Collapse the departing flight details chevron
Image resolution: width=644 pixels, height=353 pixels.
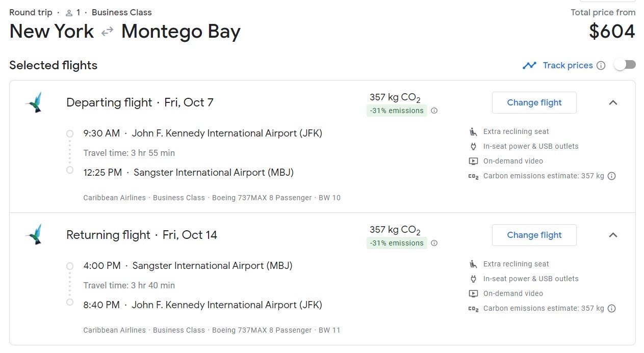coord(613,102)
